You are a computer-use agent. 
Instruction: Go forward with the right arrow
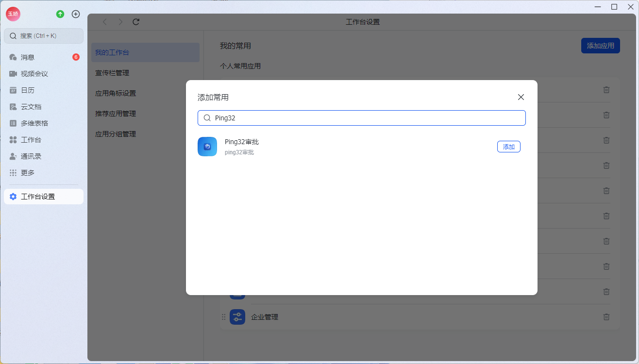coord(120,22)
